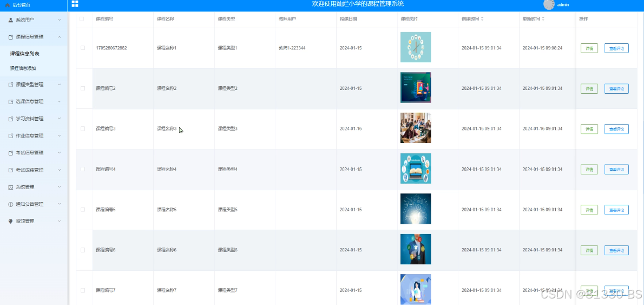The height and width of the screenshot is (305, 644).
Task: Click the icon beside 课程类型管理
Action: [11, 85]
